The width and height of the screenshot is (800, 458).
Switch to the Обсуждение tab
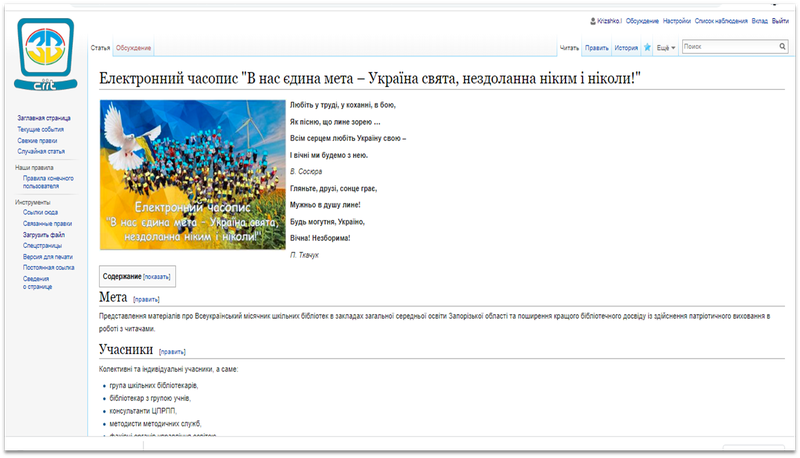[133, 48]
